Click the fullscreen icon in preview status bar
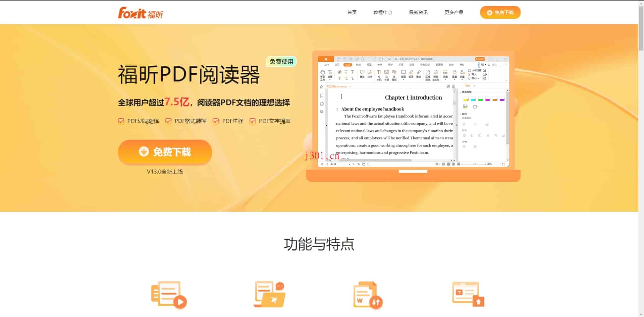The height and width of the screenshot is (317, 644). [503, 164]
